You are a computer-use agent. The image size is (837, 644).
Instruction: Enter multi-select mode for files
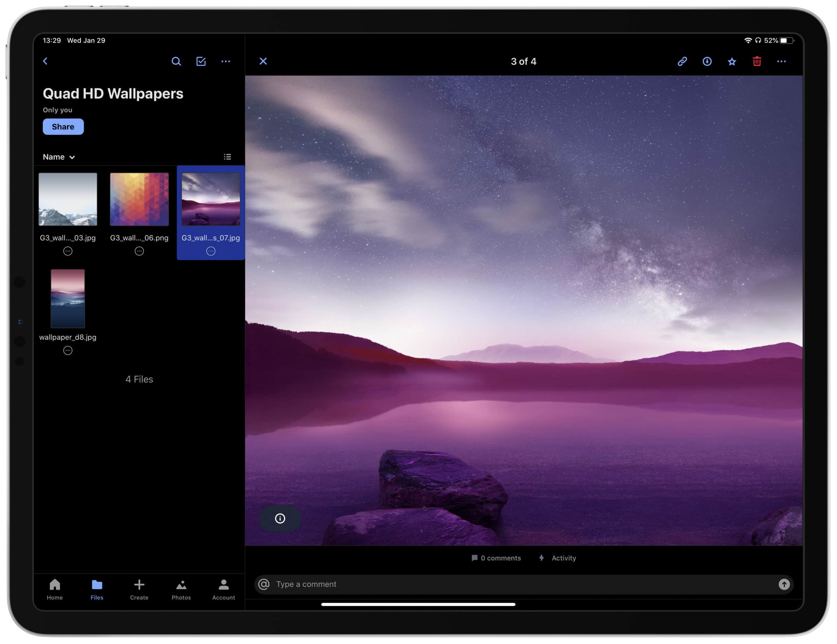(x=201, y=61)
